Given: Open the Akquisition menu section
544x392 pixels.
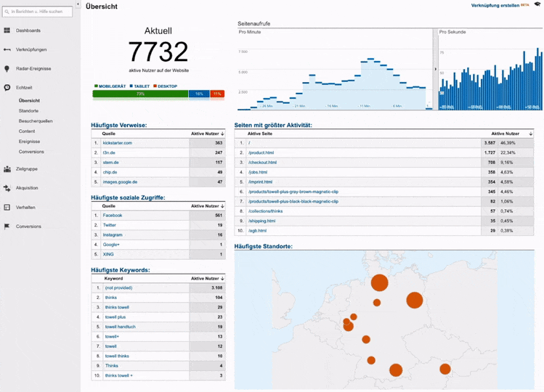Looking at the screenshot, I should click(x=27, y=188).
